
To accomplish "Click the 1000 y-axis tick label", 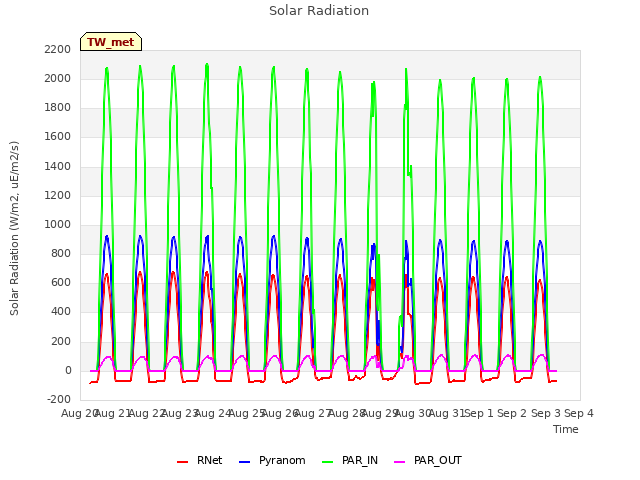I will click(58, 224).
